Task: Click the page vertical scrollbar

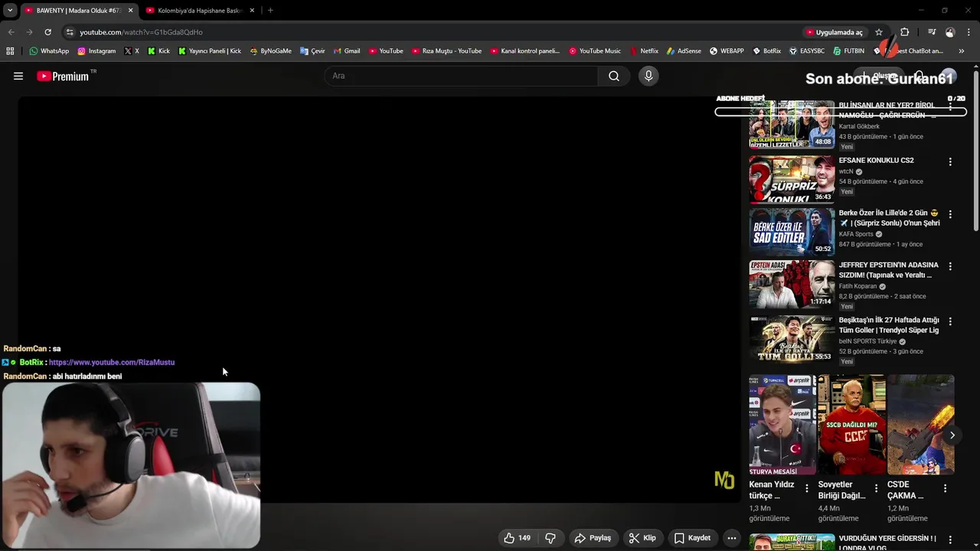Action: 976,149
